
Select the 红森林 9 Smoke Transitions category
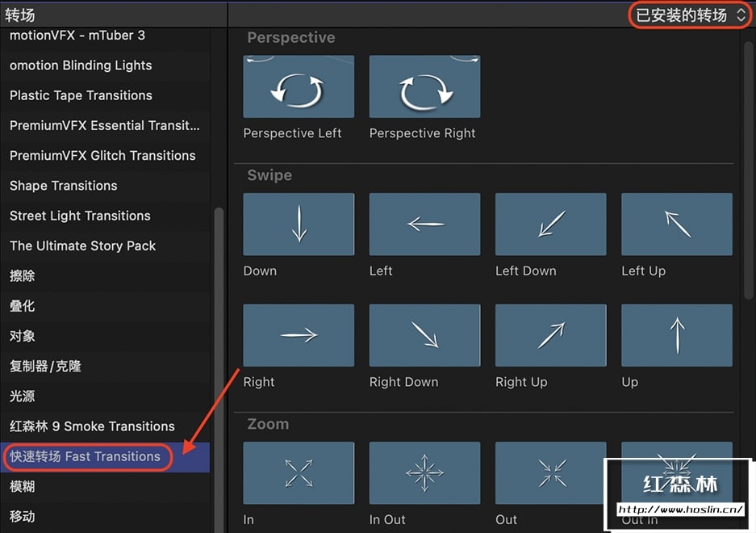105,426
